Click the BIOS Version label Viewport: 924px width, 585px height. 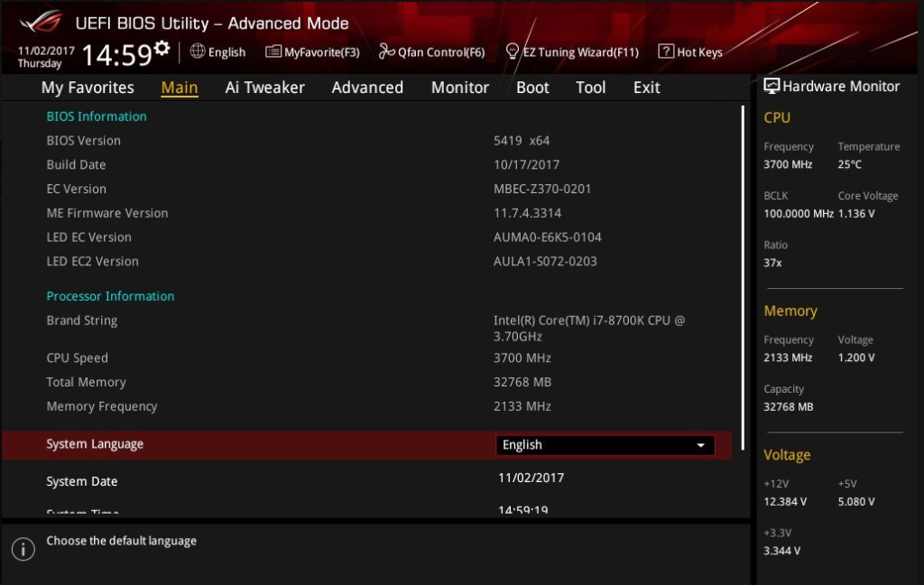(84, 140)
